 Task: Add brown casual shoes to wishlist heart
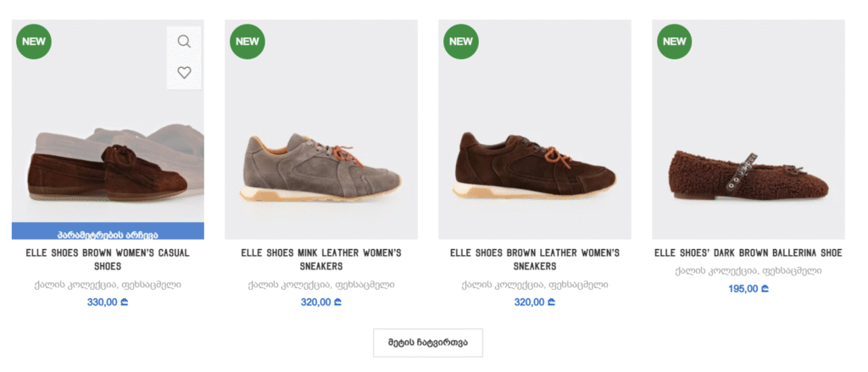[184, 73]
